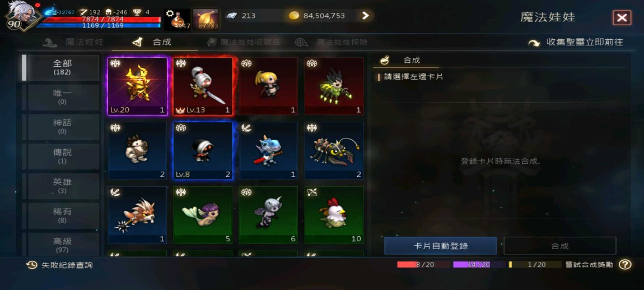Tap the red 8/20 synthesis reward bar
Image resolution: width=644 pixels, height=290 pixels.
tap(423, 265)
